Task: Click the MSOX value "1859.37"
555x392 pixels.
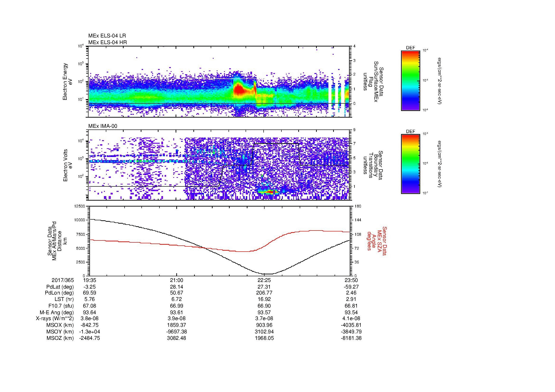Action: [177, 325]
